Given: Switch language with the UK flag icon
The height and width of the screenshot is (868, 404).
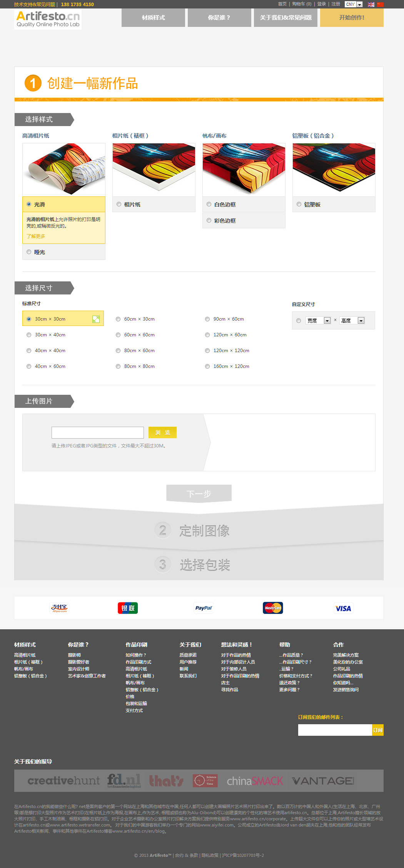Looking at the screenshot, I should [x=371, y=5].
